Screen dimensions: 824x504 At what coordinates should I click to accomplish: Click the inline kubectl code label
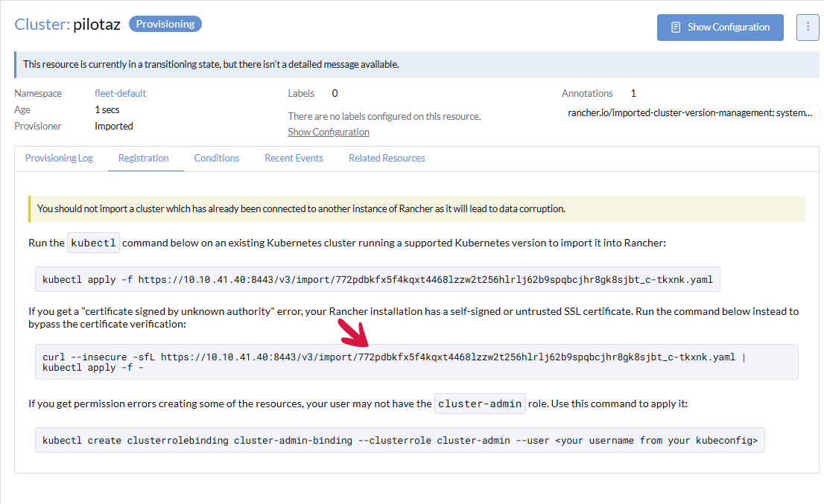click(93, 243)
